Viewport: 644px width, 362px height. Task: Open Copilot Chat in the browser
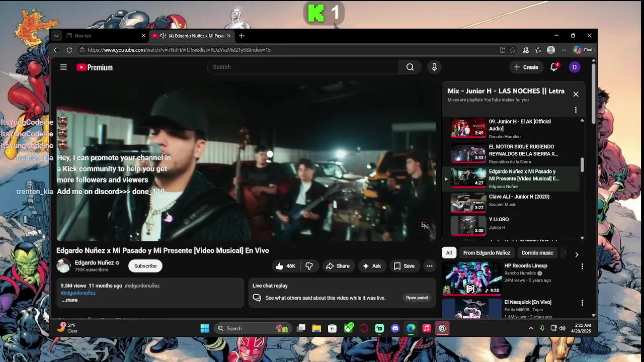(x=583, y=50)
